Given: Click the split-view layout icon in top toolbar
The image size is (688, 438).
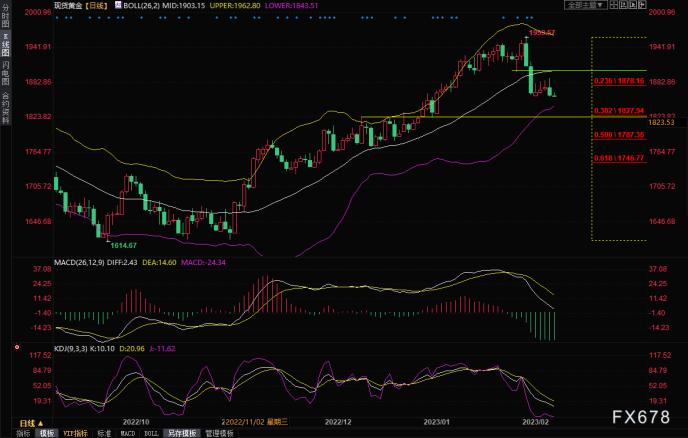Looking at the screenshot, I should 614,5.
